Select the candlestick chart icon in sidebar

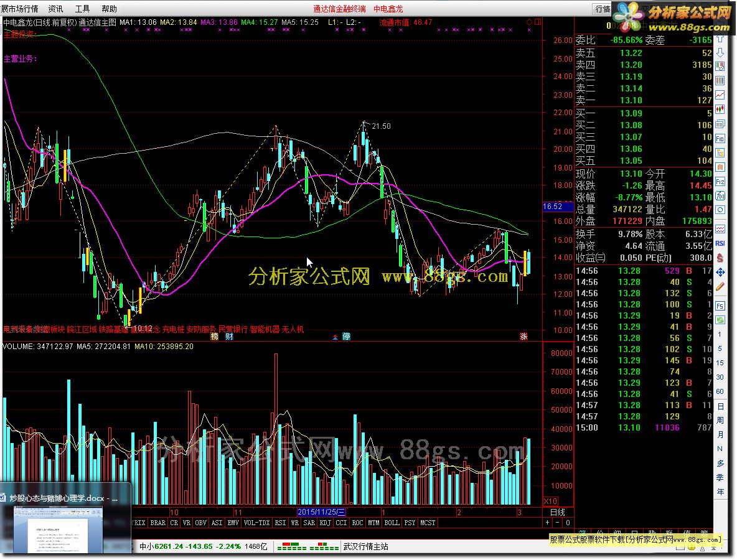pyautogui.click(x=720, y=110)
